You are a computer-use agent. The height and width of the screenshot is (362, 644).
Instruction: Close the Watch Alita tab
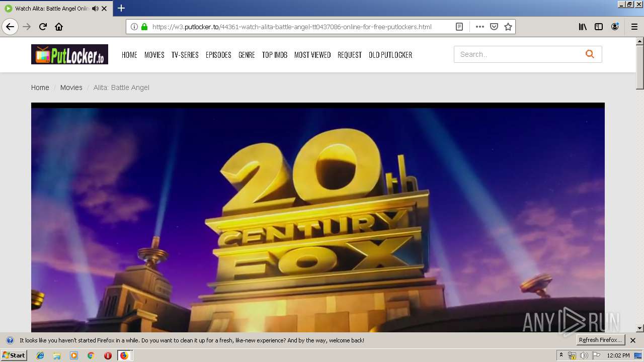point(104,9)
